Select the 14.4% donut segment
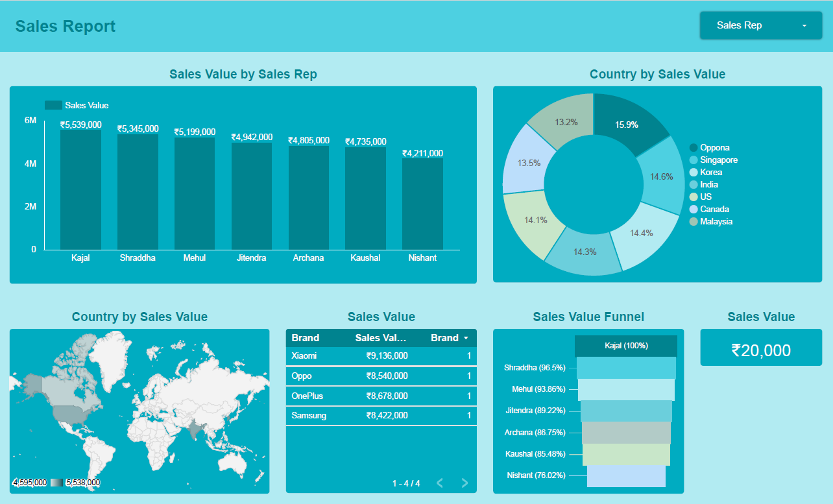The width and height of the screenshot is (833, 504). 642,232
